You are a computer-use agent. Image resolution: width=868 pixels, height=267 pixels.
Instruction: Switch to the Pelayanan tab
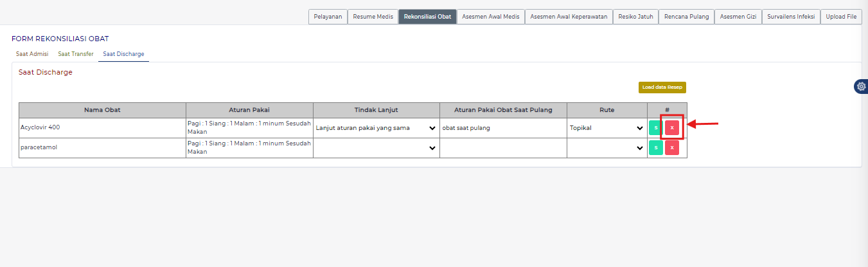click(x=328, y=17)
